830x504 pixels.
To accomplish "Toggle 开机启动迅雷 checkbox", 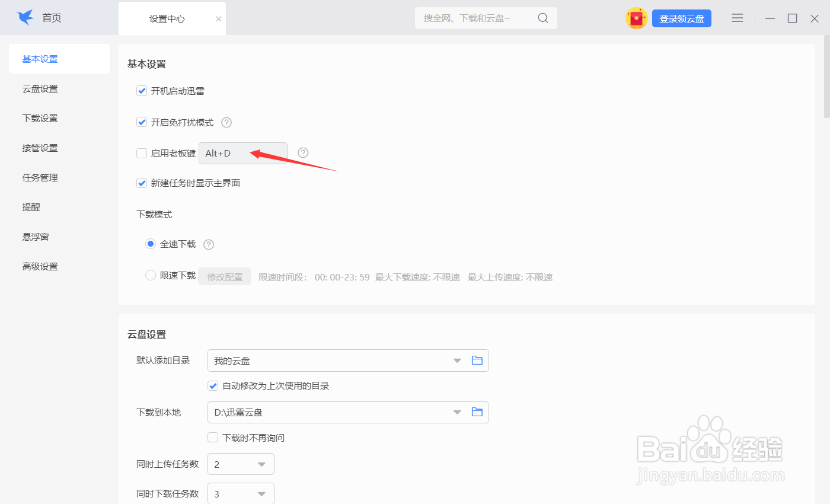I will [x=142, y=91].
